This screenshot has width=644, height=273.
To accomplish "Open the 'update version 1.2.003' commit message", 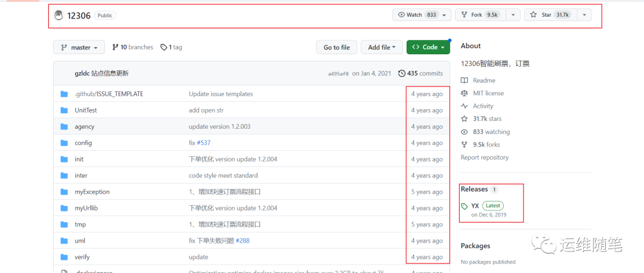I will [219, 126].
